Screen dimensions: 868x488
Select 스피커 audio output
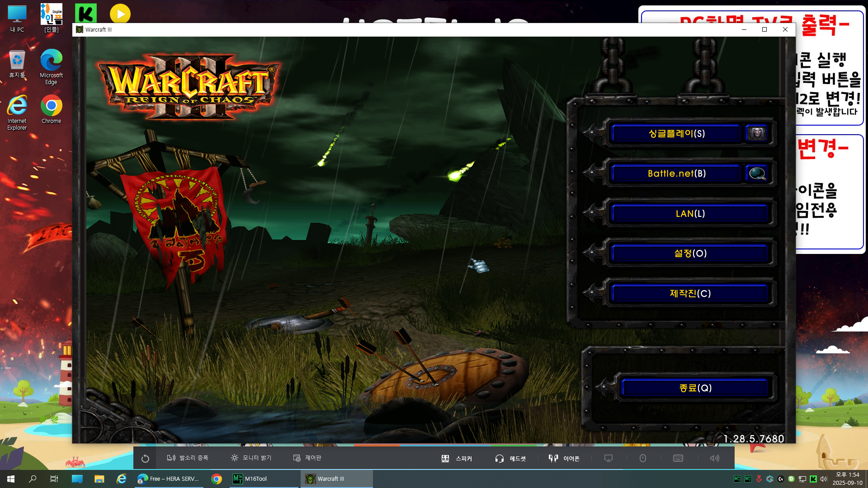[x=457, y=459]
